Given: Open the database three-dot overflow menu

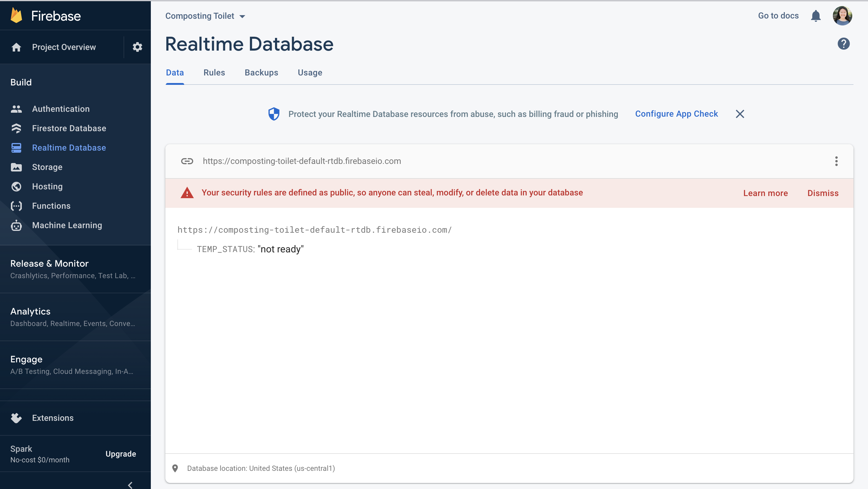Looking at the screenshot, I should 836,161.
